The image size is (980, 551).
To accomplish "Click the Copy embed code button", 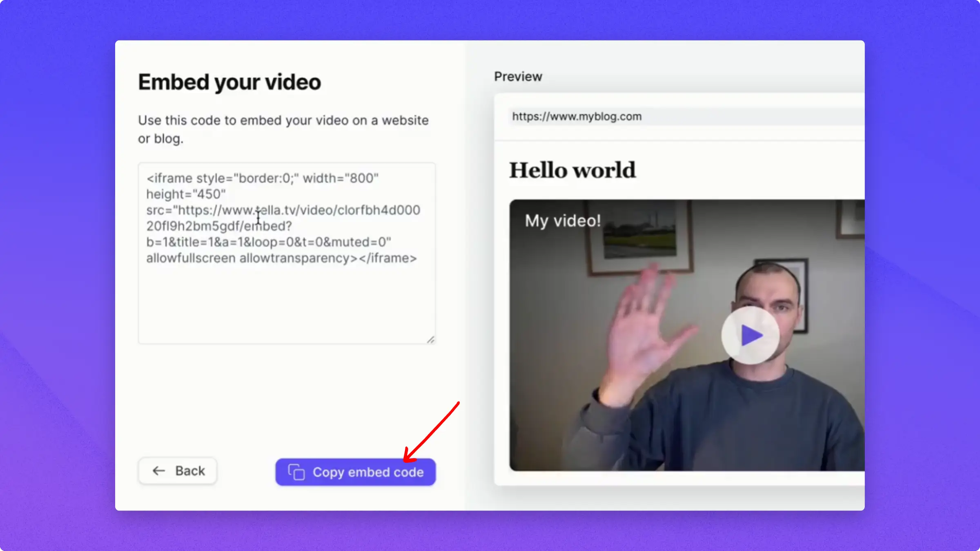I will click(355, 472).
